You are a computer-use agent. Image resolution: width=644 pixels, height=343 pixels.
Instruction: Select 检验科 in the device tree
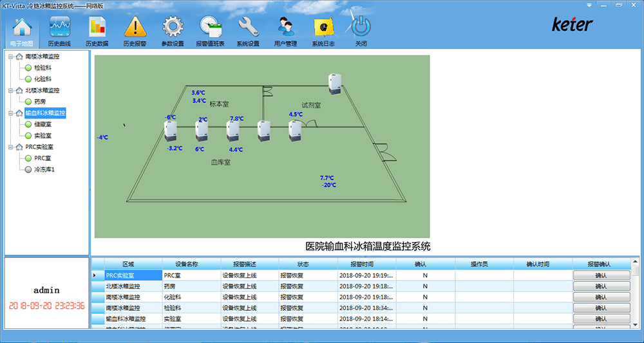[x=43, y=68]
